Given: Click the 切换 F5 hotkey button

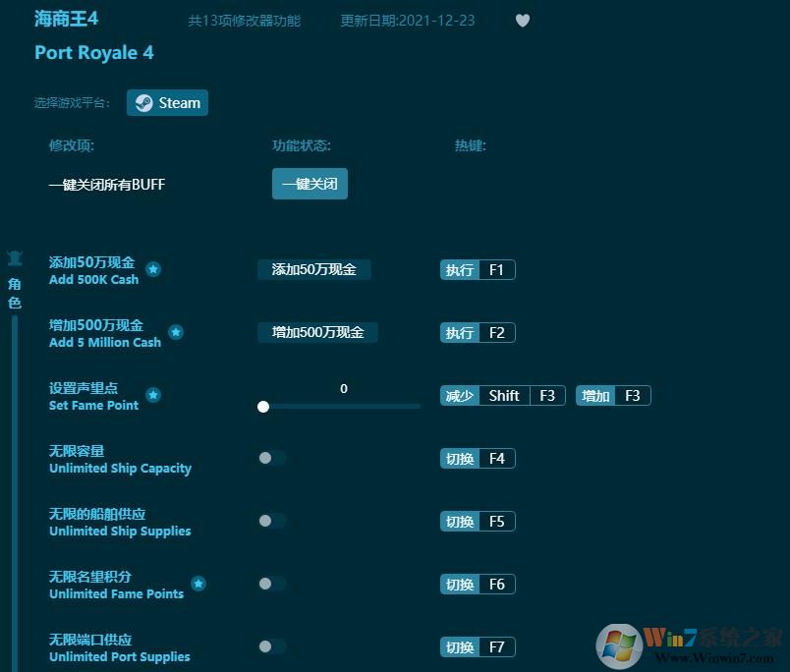Looking at the screenshot, I should pyautogui.click(x=478, y=522).
